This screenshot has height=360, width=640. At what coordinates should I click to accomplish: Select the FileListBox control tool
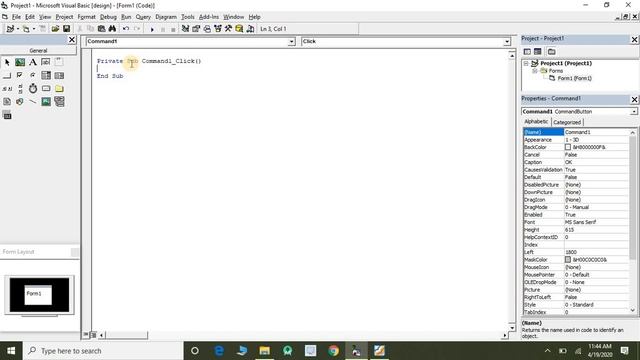click(x=7, y=102)
